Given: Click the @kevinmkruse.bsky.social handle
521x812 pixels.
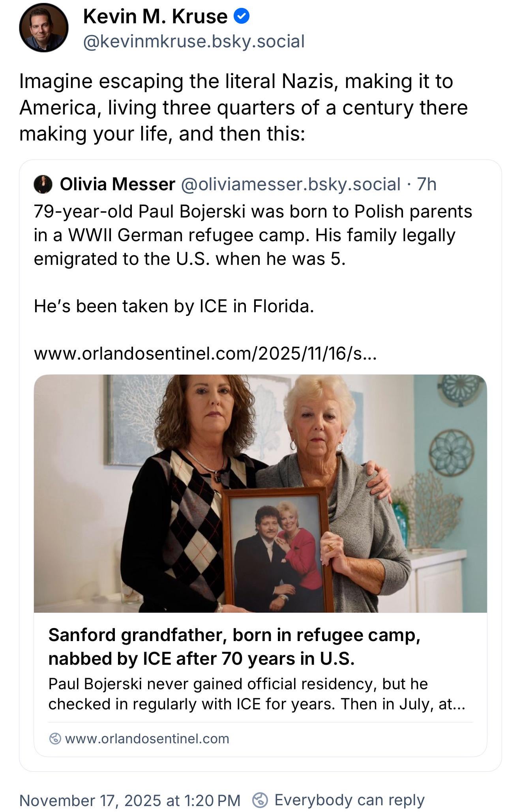Looking at the screenshot, I should [x=194, y=41].
